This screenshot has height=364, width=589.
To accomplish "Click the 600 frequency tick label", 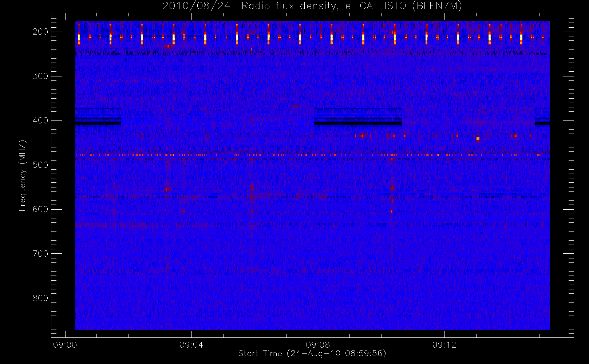I will click(40, 209).
